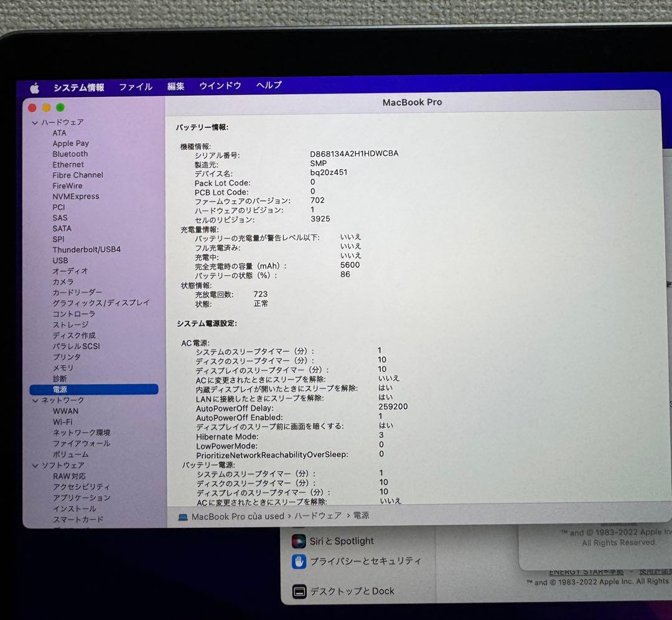Collapse the ハードウェア section
Image resolution: width=672 pixels, height=620 pixels.
click(x=36, y=122)
